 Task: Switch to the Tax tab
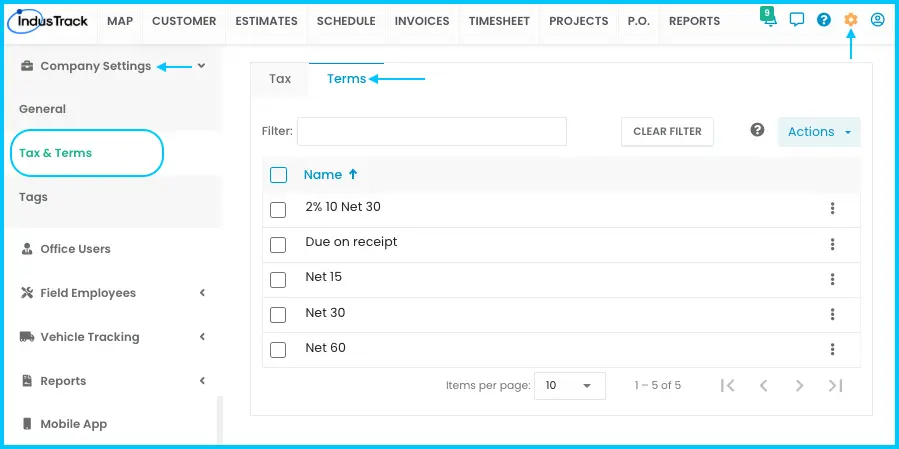point(280,79)
